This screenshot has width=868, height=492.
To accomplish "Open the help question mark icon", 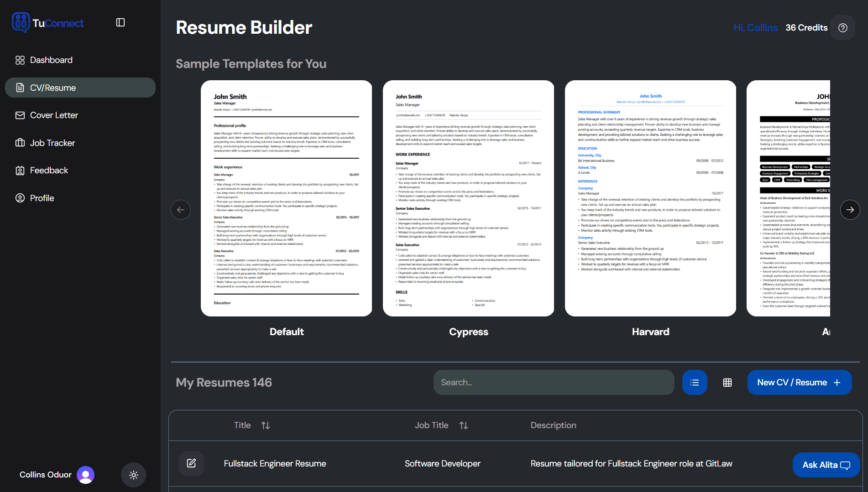I will pos(842,28).
